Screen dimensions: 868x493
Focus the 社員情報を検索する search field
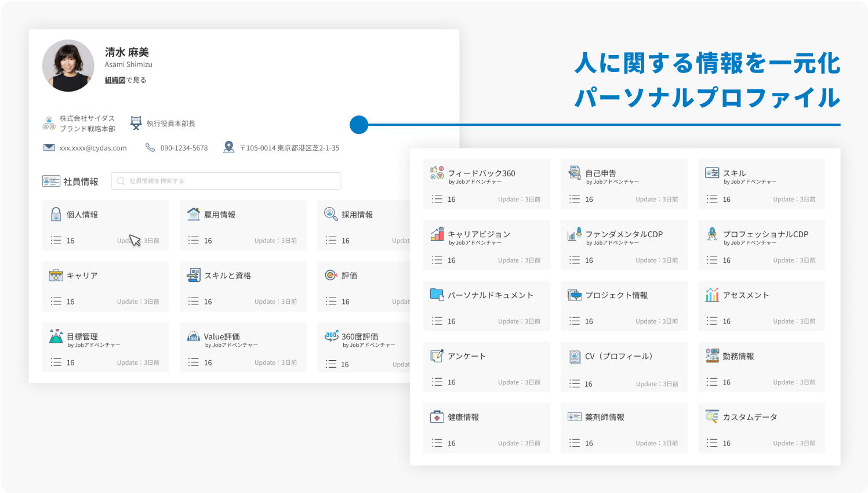(x=226, y=181)
